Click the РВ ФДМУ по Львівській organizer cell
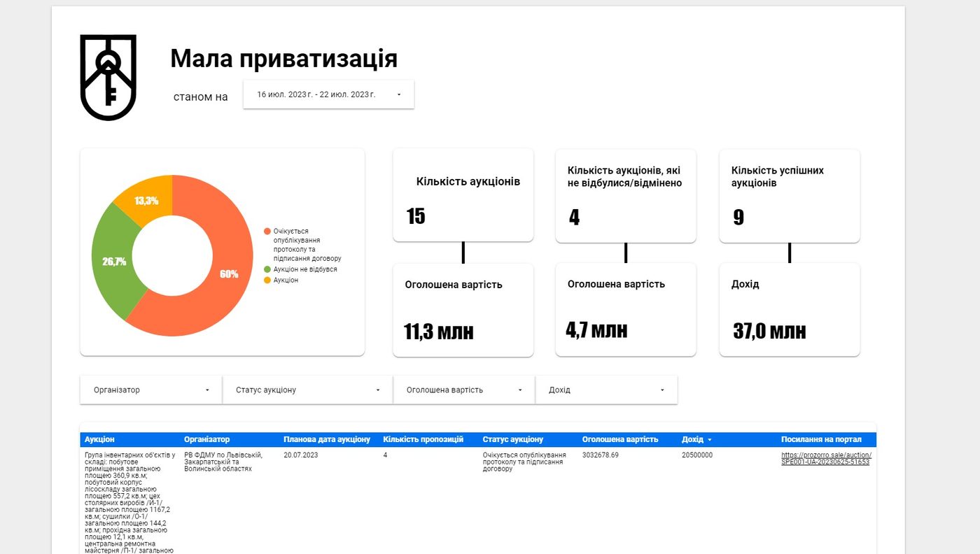Viewport: 980px width, 554px height. [x=223, y=462]
